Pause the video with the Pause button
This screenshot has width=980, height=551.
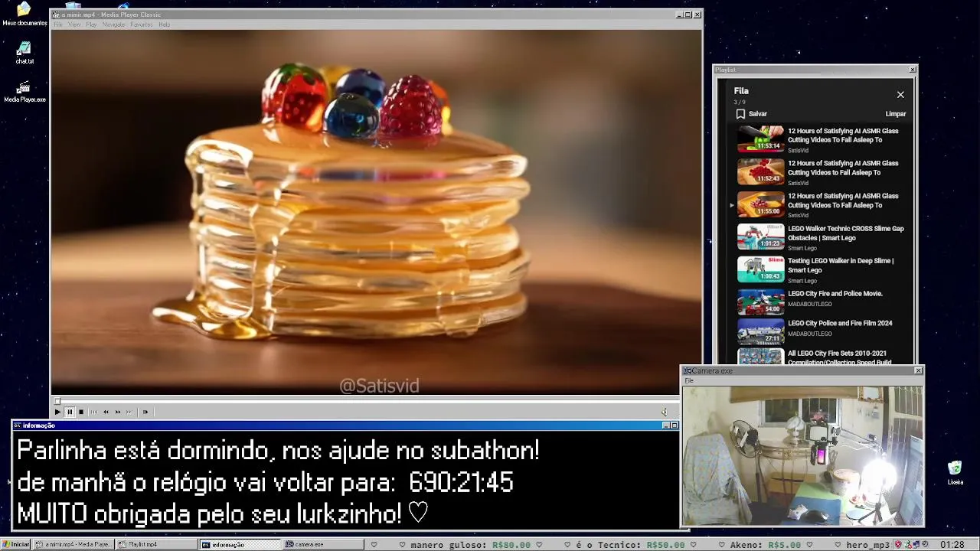tap(69, 412)
